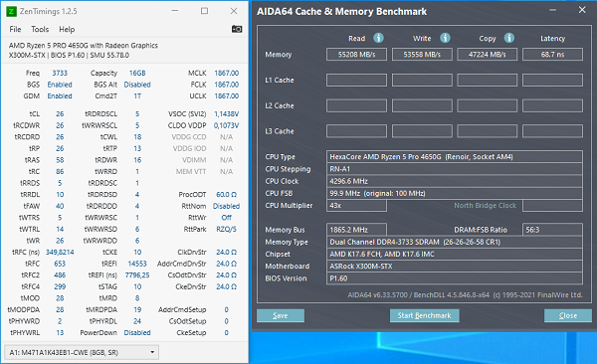Click the Chipset AMD K17.6 FCH field
The image size is (597, 364).
(455, 254)
